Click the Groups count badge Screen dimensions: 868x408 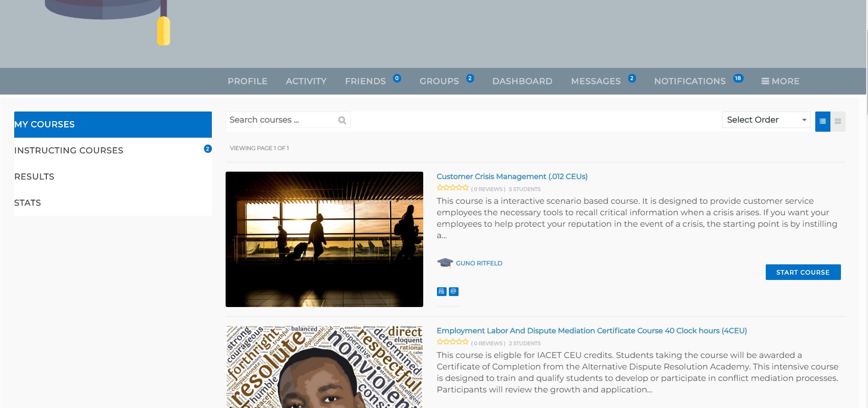point(470,78)
